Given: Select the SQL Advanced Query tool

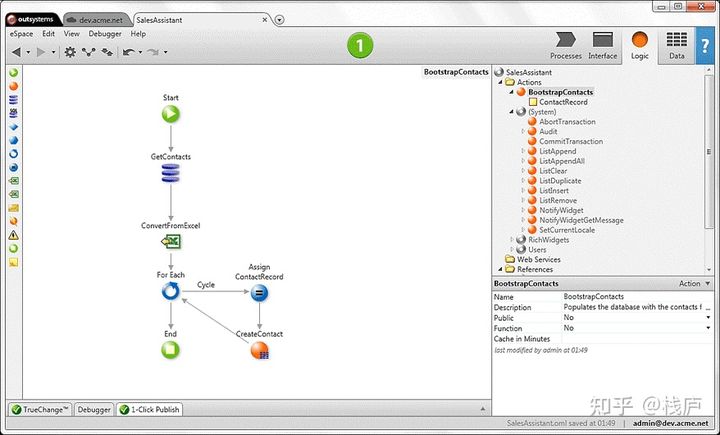Looking at the screenshot, I should coord(13,113).
